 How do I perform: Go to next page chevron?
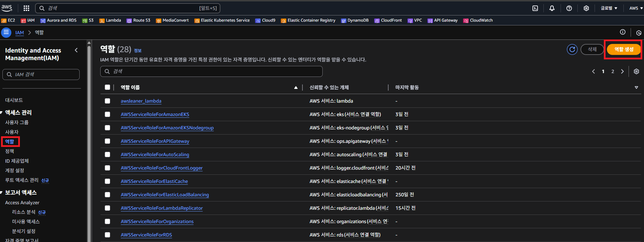622,71
